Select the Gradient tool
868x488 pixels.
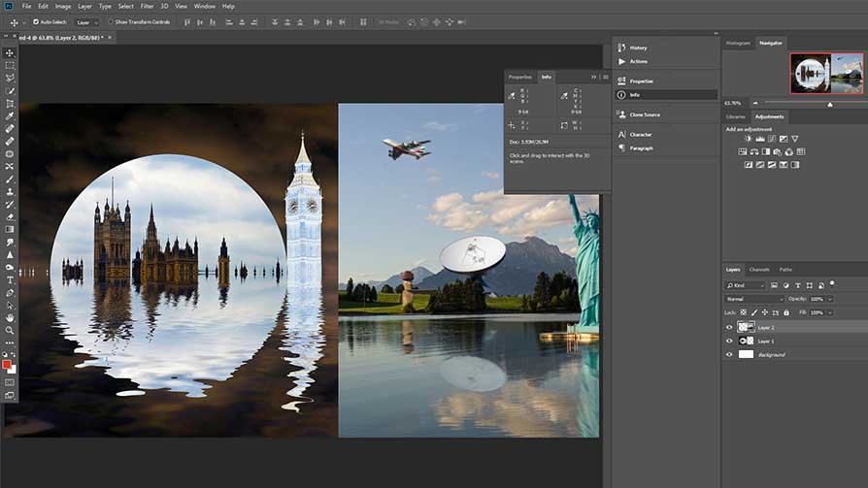(10, 230)
